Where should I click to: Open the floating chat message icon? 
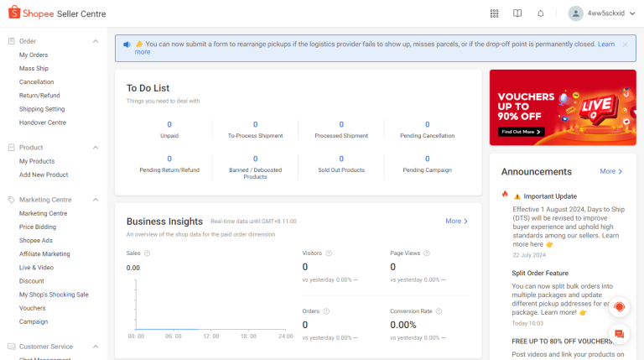pos(619,334)
